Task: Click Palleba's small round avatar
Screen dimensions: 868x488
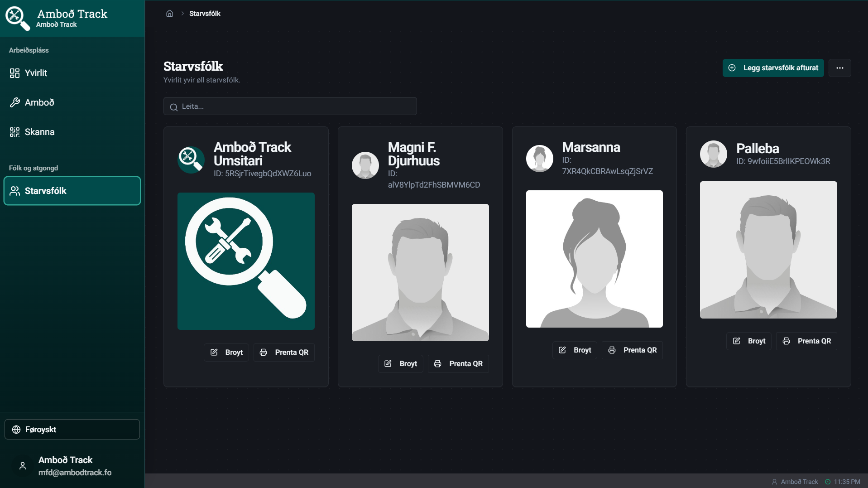Action: (714, 154)
